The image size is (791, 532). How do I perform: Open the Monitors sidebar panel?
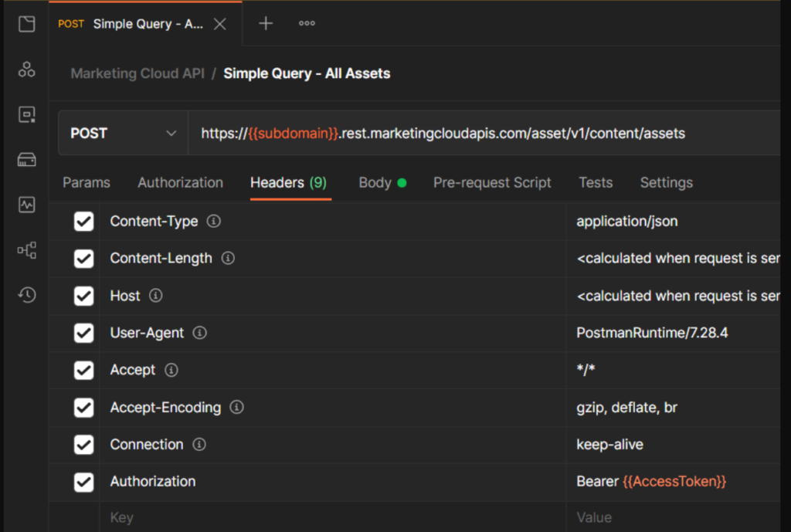tap(26, 205)
